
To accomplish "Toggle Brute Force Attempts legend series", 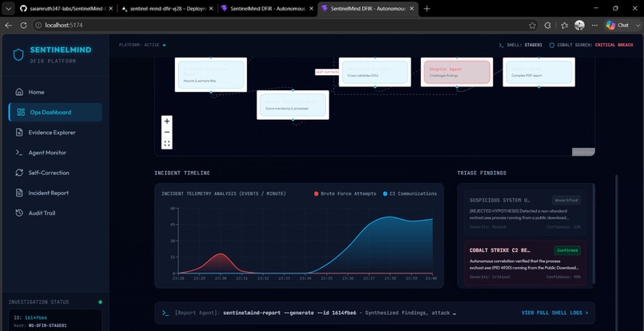I will point(345,193).
